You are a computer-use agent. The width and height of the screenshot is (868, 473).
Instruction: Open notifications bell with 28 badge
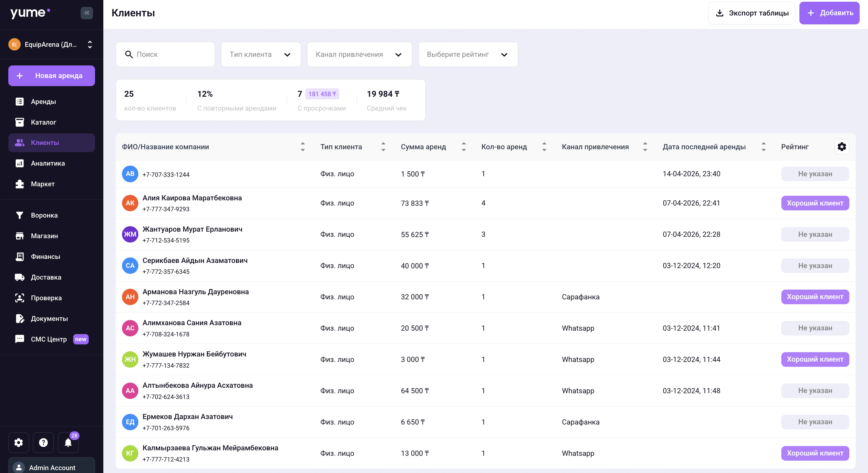coord(68,442)
